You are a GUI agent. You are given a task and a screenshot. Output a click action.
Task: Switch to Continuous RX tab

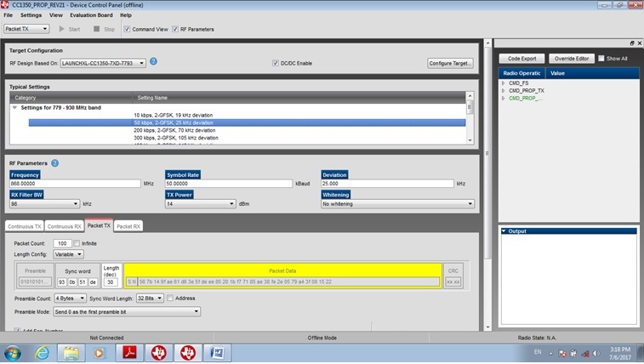click(64, 226)
